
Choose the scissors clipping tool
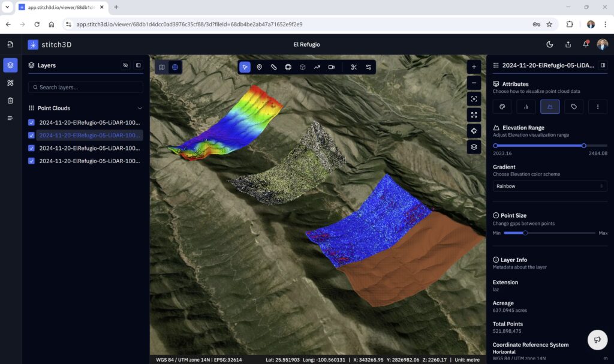354,67
